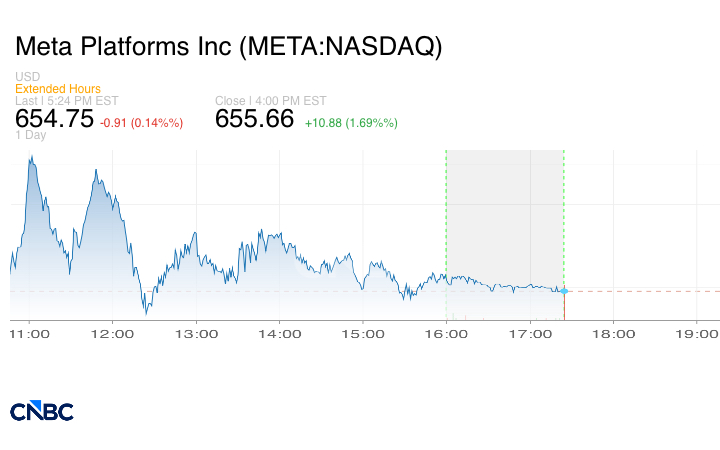Viewport: 720px width, 450px height.
Task: Click the last price 654.75
Action: coord(54,119)
